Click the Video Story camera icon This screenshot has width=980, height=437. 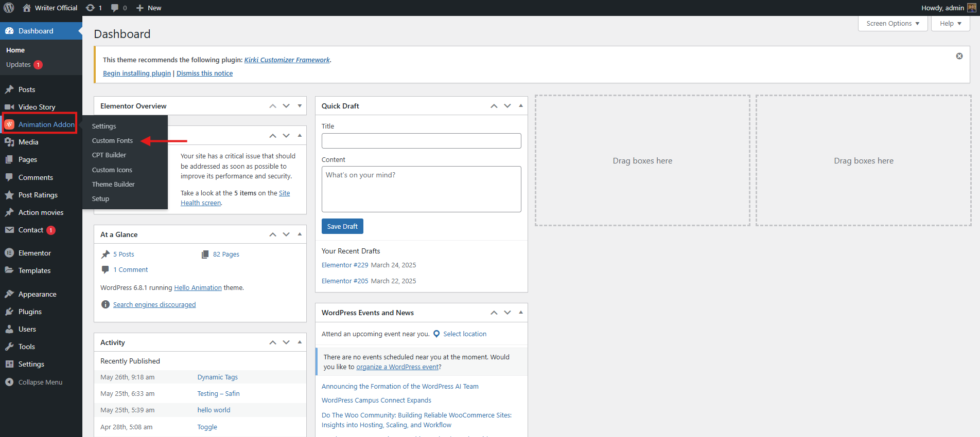point(9,107)
